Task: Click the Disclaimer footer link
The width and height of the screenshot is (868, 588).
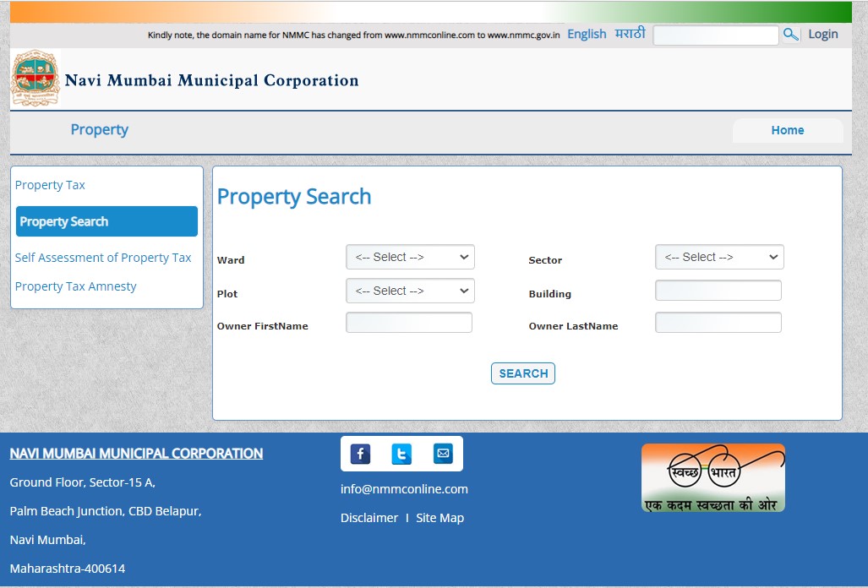Action: pos(369,517)
